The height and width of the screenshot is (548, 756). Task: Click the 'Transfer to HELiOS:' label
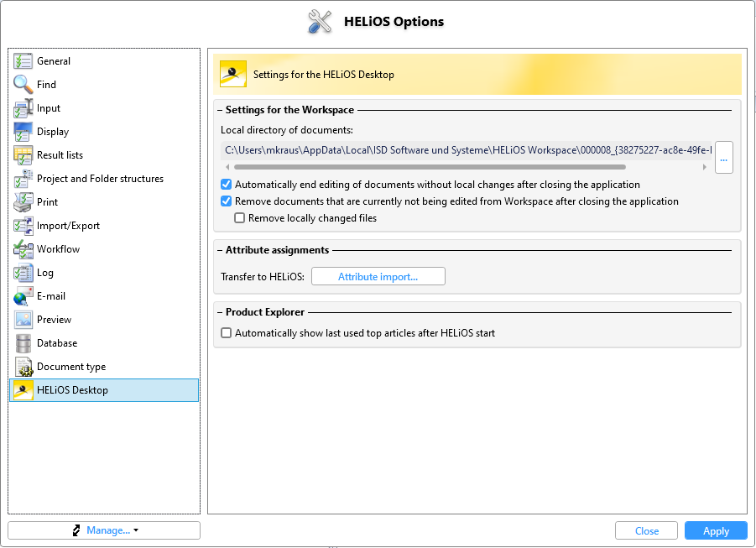(x=263, y=277)
